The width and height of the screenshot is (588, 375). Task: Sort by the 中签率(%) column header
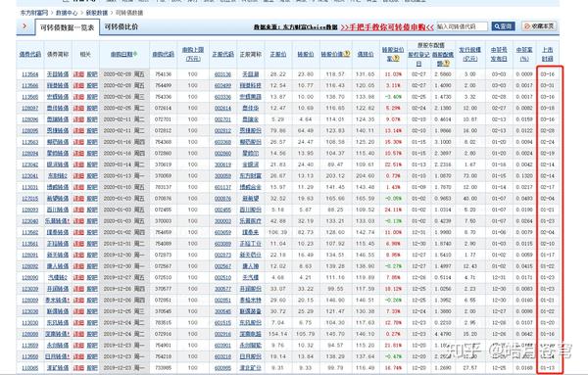pos(524,54)
